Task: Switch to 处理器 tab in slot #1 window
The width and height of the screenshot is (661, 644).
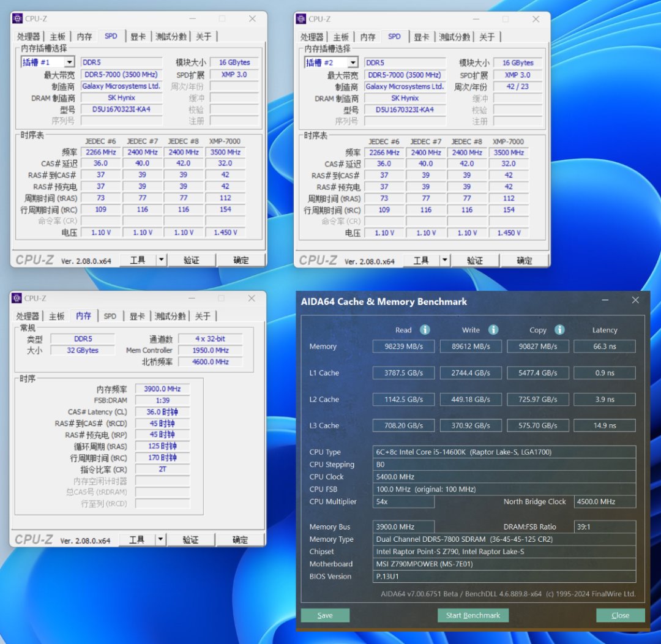Action: pyautogui.click(x=28, y=37)
